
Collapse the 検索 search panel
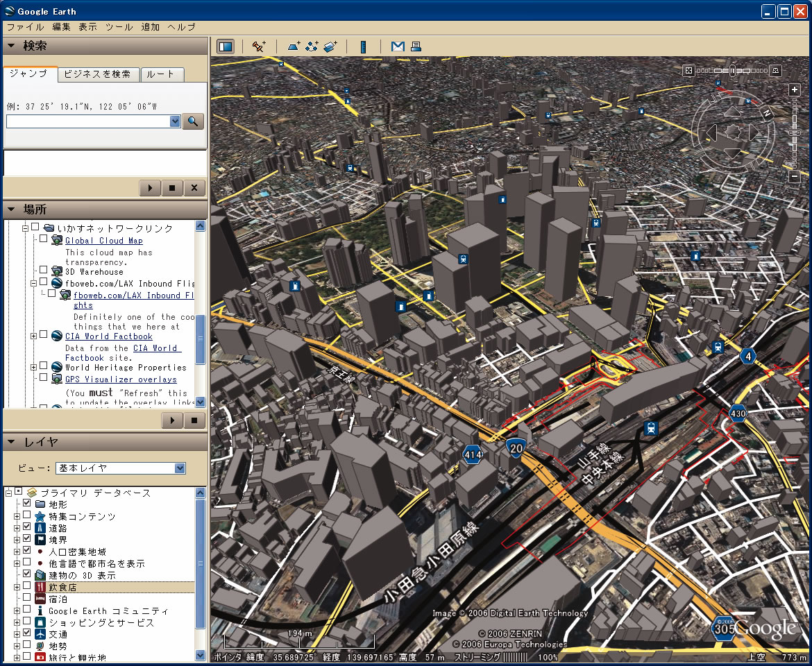point(11,46)
